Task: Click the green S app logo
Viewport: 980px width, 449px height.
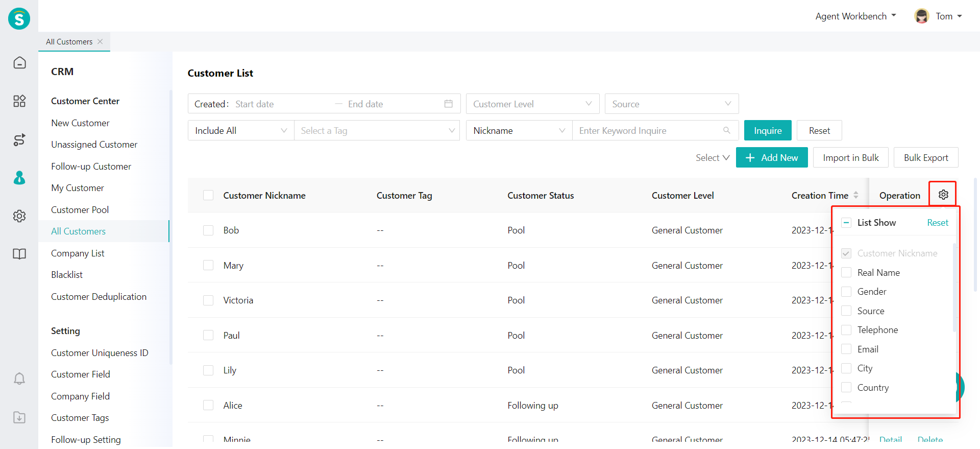Action: pyautogui.click(x=19, y=19)
